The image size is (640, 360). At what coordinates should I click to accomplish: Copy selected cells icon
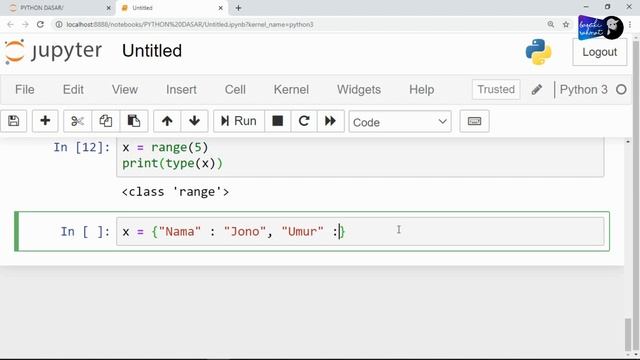click(x=106, y=121)
